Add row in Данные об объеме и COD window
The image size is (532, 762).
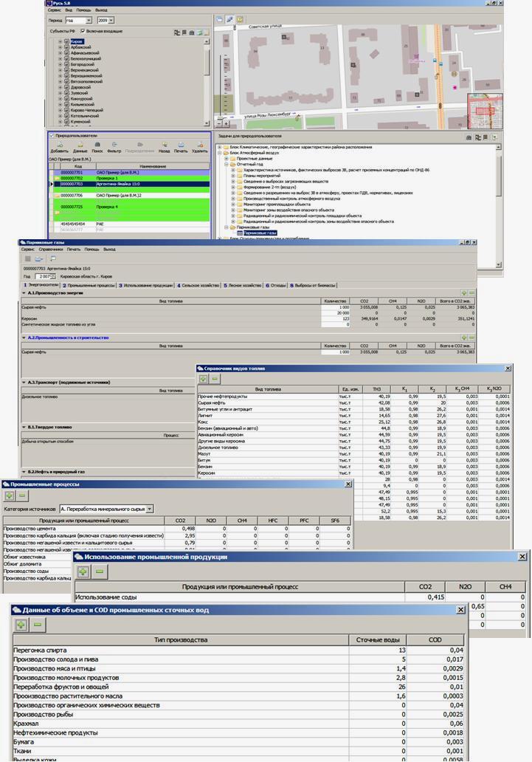[x=21, y=625]
